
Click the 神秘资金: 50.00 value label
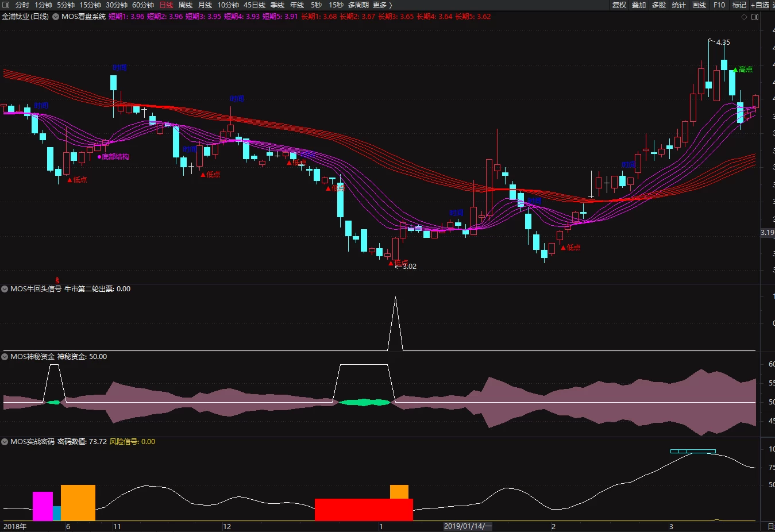point(82,357)
